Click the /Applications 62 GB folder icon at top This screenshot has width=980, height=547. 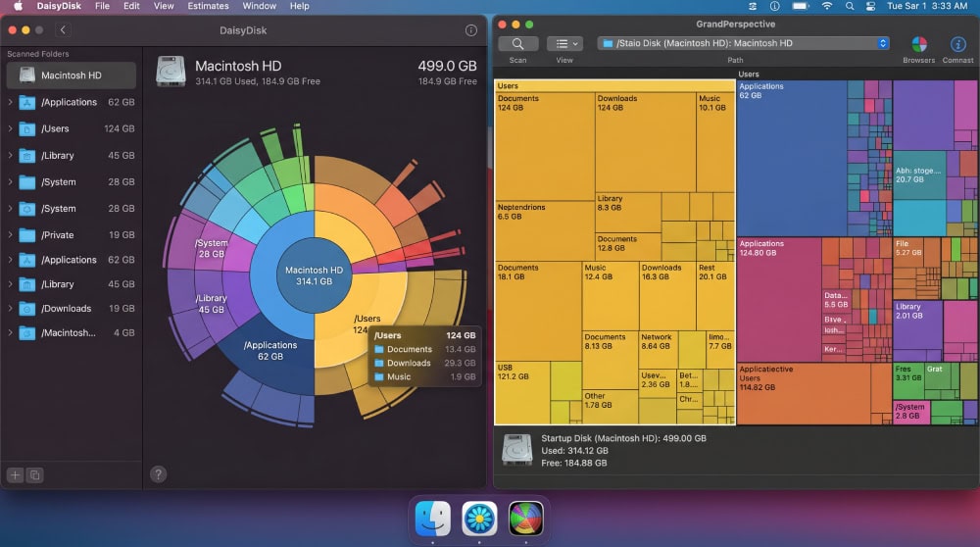coord(26,102)
